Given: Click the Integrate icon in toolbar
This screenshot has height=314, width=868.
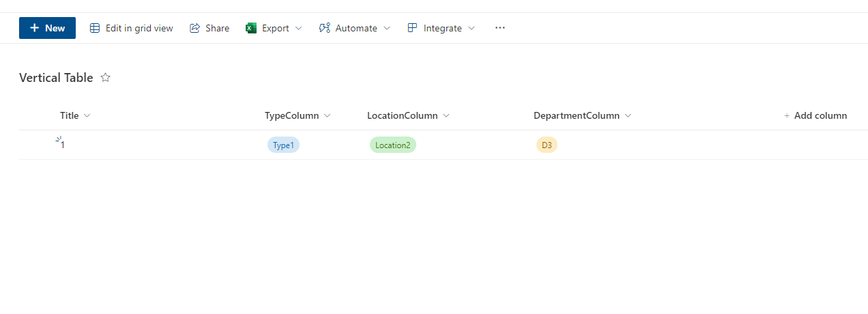Looking at the screenshot, I should point(412,28).
